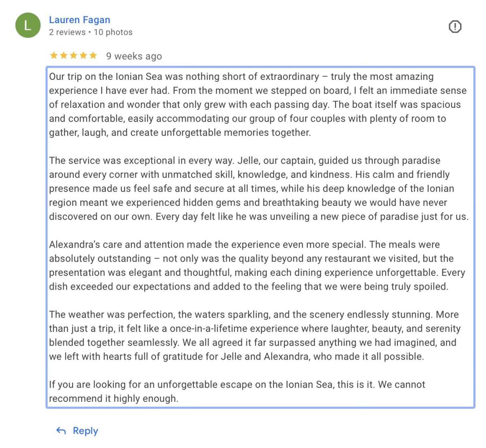486x448 pixels.
Task: Click the third yellow rating star
Action: tap(73, 55)
